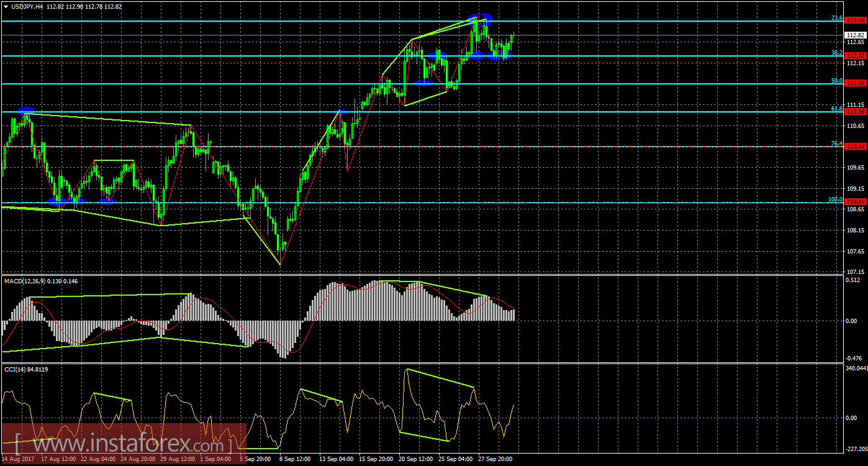Select the blue ellipse marker at the 13 Sep peak

point(339,112)
